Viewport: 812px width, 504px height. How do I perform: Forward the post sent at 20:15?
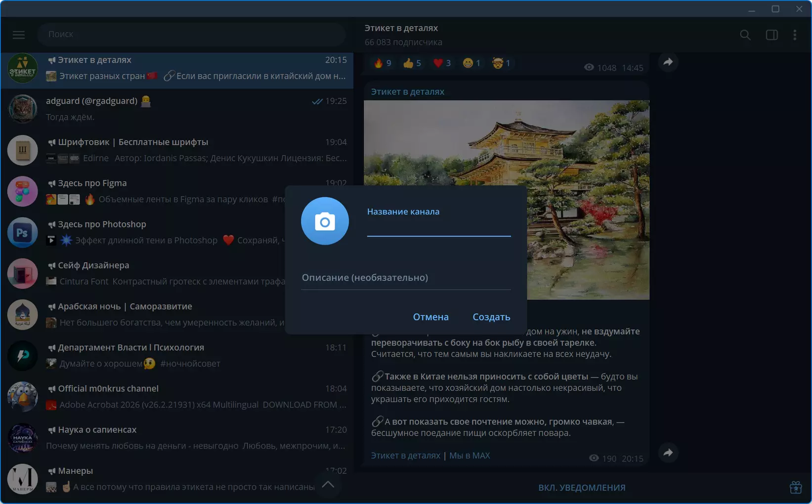click(x=668, y=453)
